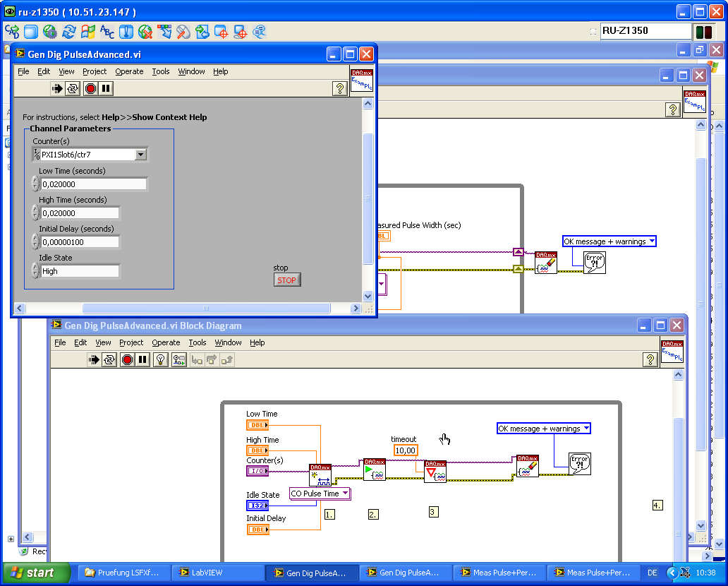Click the globe with red X disconnect icon
Screen dimensions: 728x586
[x=145, y=32]
